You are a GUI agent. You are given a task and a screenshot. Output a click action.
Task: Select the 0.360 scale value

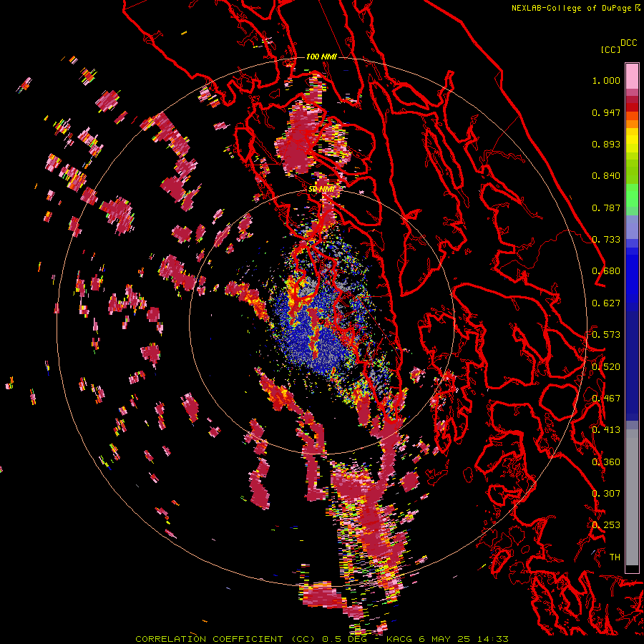point(606,462)
